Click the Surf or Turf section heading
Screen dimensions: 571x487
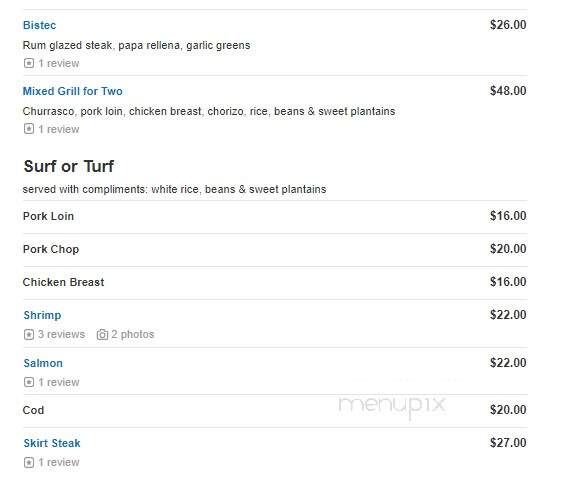[69, 166]
